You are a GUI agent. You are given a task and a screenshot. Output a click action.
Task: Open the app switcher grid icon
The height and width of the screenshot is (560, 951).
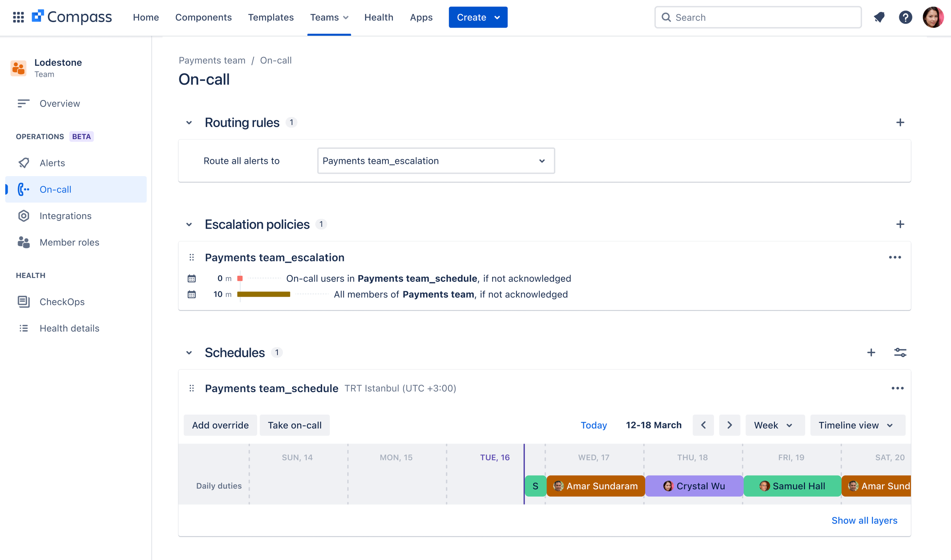pyautogui.click(x=18, y=17)
